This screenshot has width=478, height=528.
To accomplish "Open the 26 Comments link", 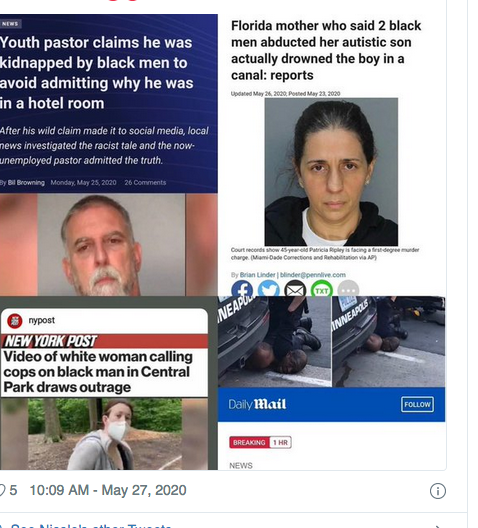I will [145, 183].
